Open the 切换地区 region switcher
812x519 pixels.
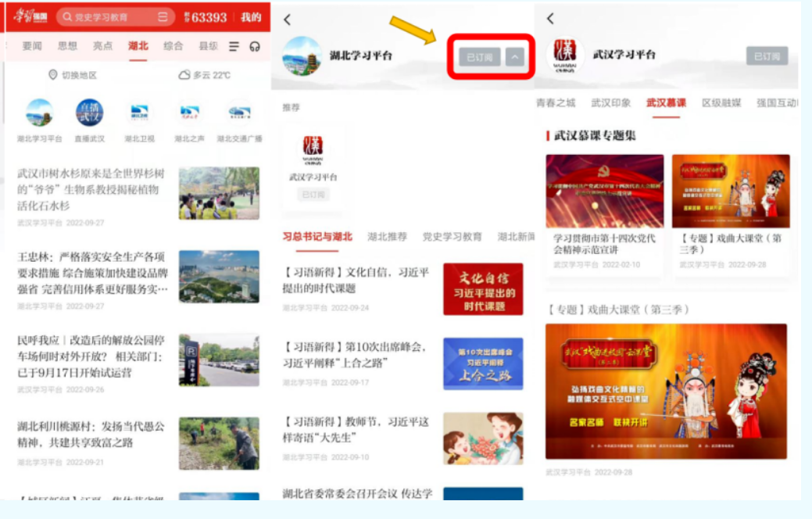73,75
